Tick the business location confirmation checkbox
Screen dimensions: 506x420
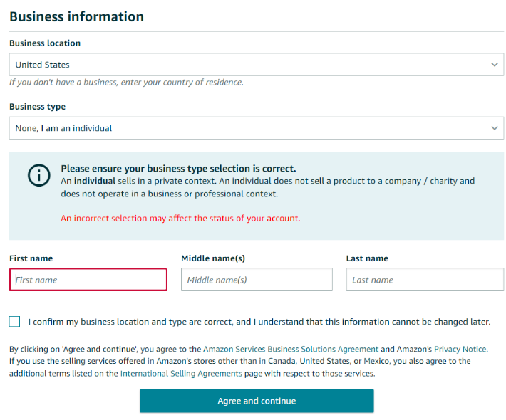coord(14,321)
